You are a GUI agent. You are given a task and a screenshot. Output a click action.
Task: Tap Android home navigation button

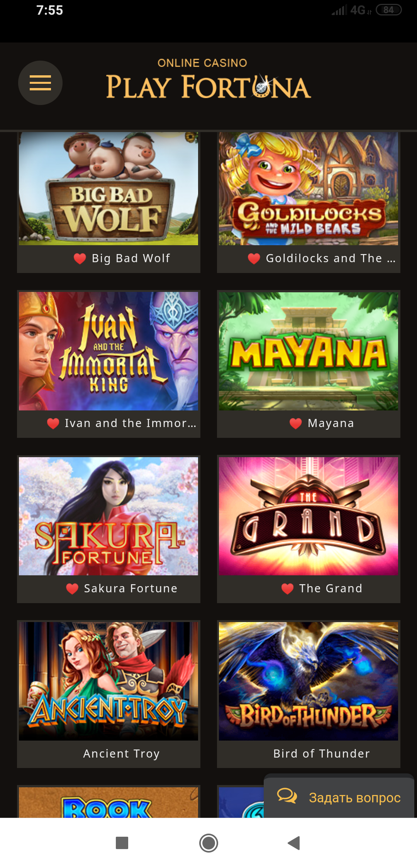coord(208,843)
